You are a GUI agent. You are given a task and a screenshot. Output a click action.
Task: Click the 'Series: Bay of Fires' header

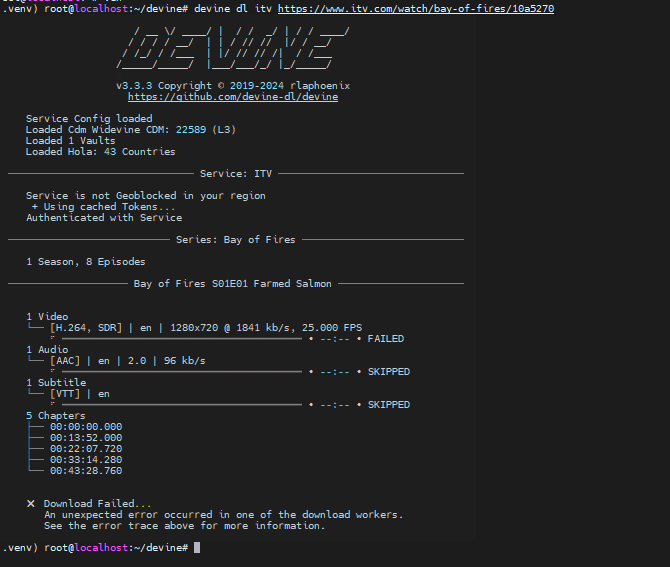[x=236, y=240]
